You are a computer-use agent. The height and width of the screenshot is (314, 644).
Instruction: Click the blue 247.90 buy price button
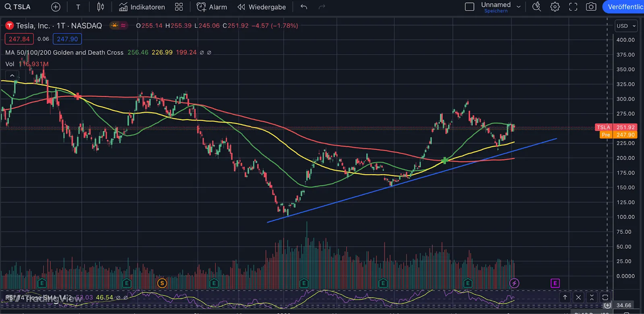point(67,39)
